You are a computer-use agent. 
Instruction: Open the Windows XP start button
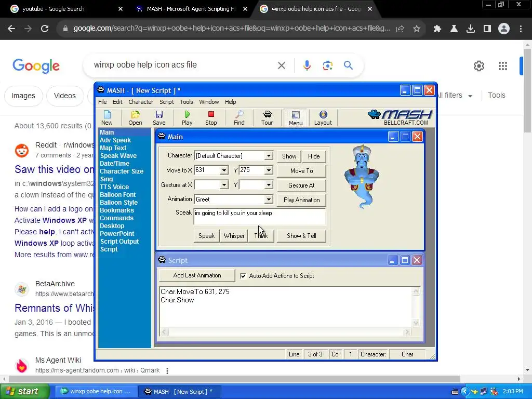click(24, 391)
